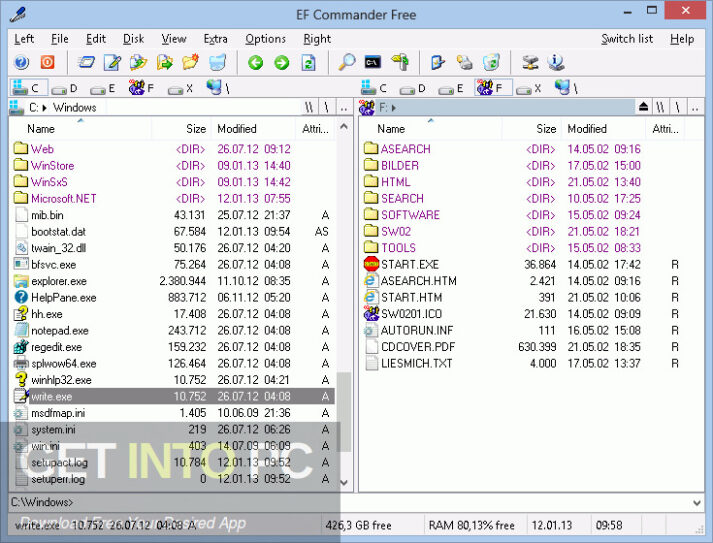The height and width of the screenshot is (543, 713).
Task: Click the Delete recycle-bin toolbar icon
Action: [217, 62]
